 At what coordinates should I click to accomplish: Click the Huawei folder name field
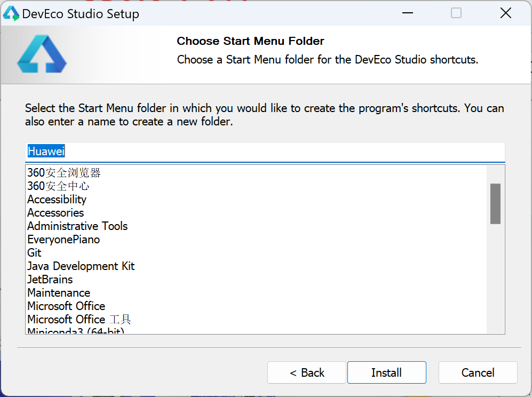(265, 152)
